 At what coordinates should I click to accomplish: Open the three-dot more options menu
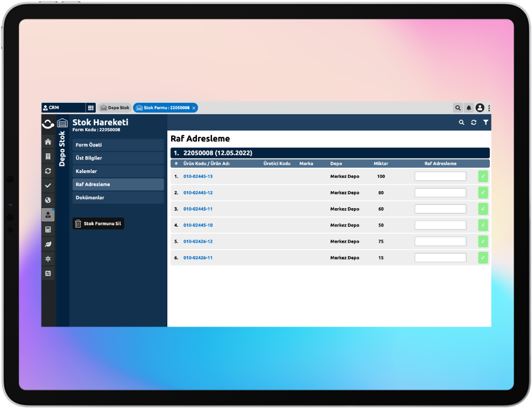click(489, 108)
